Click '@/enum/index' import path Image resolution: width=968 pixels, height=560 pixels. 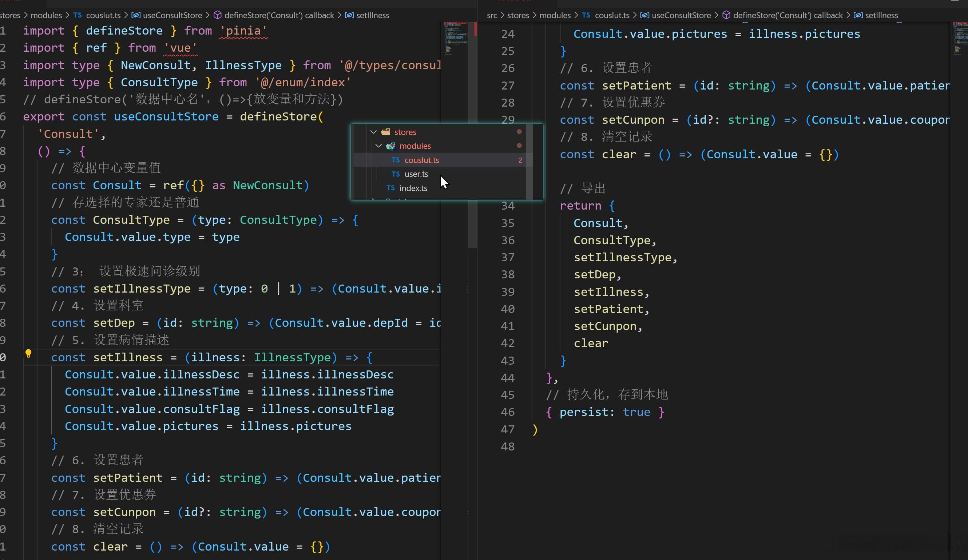303,83
